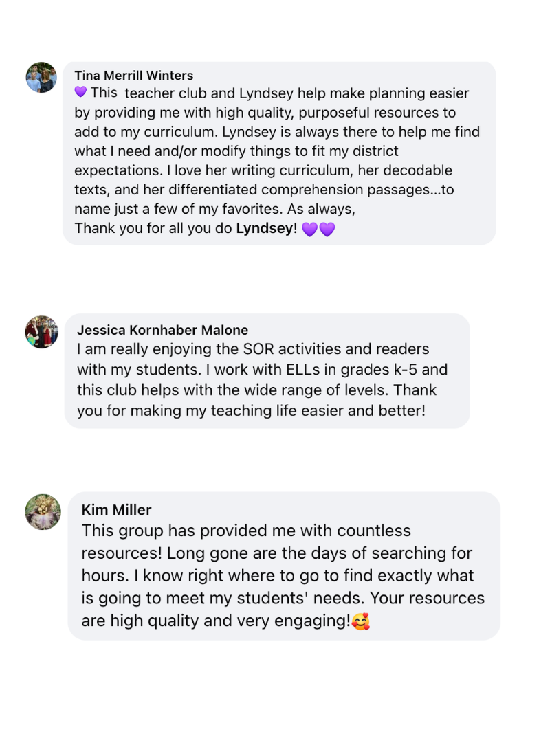The image size is (550, 756).
Task: Click the 'ELLs in grades k-5' line
Action: coord(263,369)
